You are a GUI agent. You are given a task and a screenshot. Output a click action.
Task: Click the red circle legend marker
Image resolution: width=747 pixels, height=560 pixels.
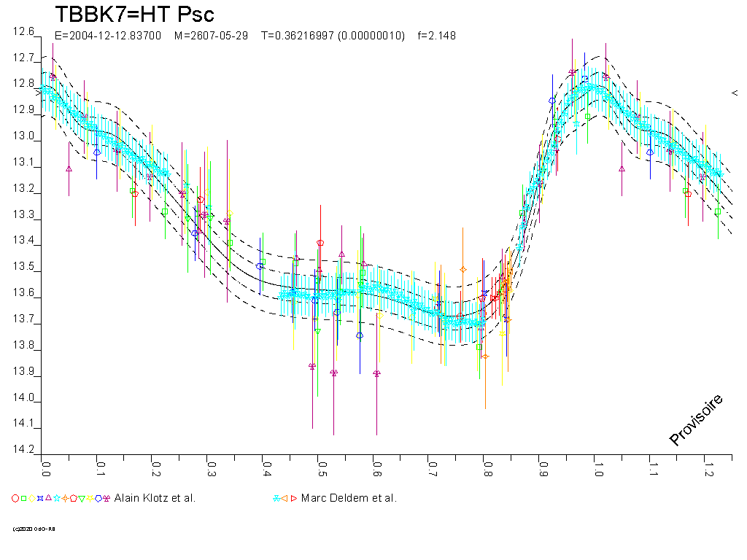tap(15, 498)
